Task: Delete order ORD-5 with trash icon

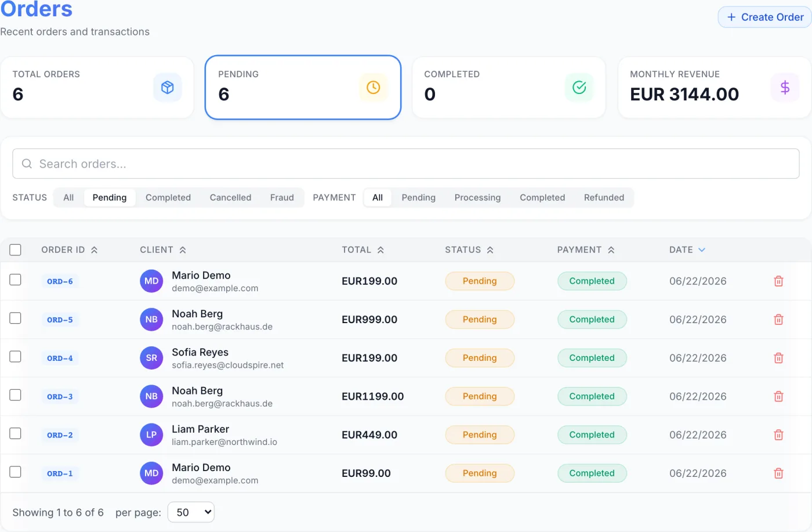Action: click(x=778, y=320)
